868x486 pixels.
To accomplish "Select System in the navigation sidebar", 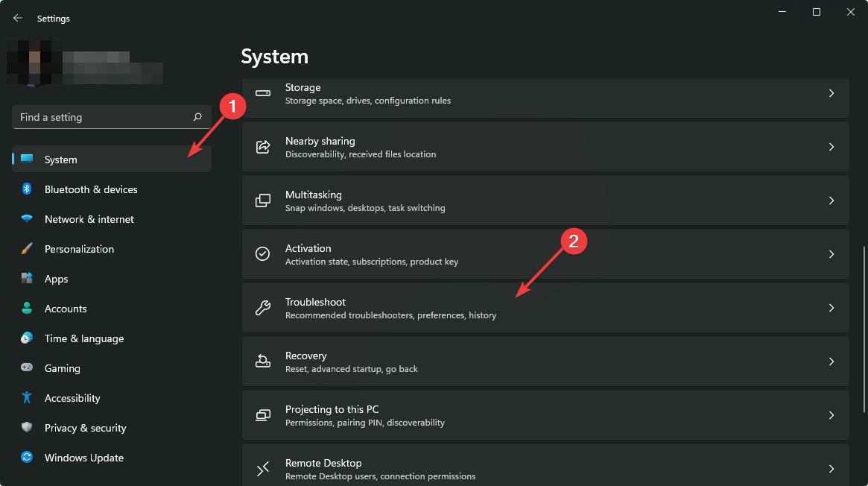I will pos(60,159).
